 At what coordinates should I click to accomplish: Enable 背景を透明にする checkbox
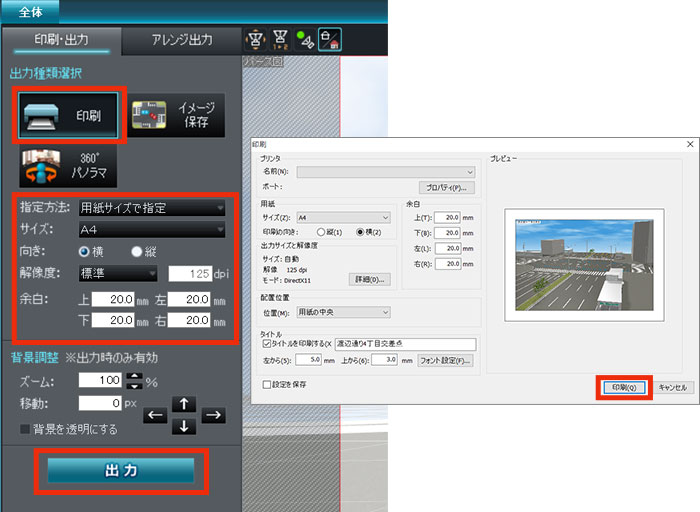coord(25,429)
